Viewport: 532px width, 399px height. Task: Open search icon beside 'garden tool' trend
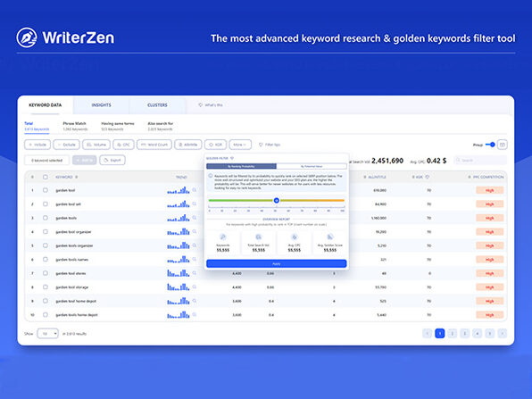pos(195,190)
